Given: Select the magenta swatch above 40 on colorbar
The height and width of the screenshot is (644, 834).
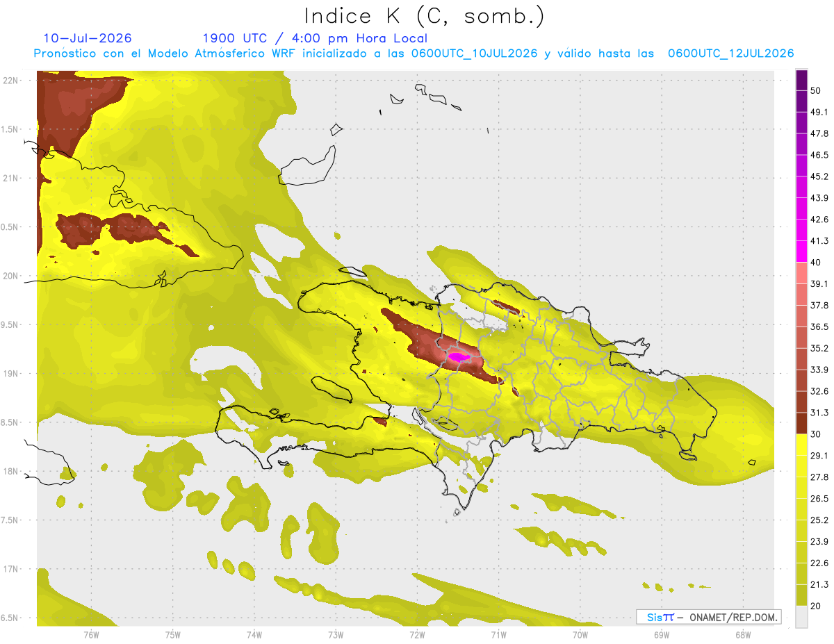Looking at the screenshot, I should tap(801, 251).
